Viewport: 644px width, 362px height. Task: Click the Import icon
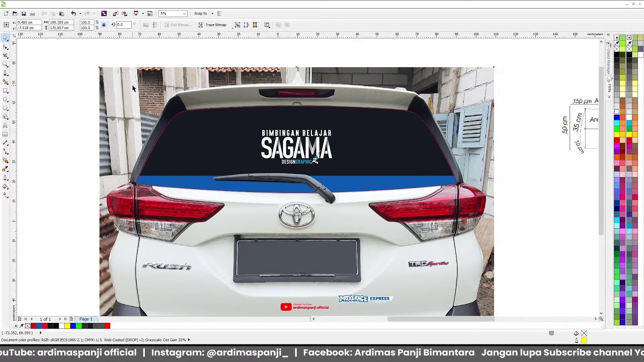(x=116, y=14)
